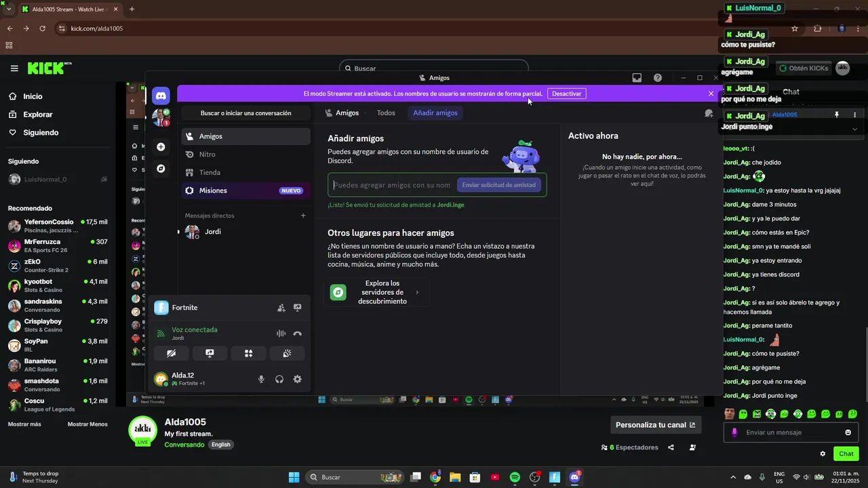Disconnect from voice call in Discord
The width and height of the screenshot is (868, 488).
tap(297, 333)
